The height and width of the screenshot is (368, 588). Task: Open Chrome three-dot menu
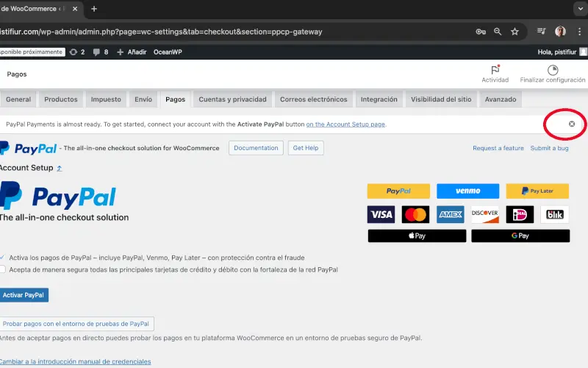(579, 32)
